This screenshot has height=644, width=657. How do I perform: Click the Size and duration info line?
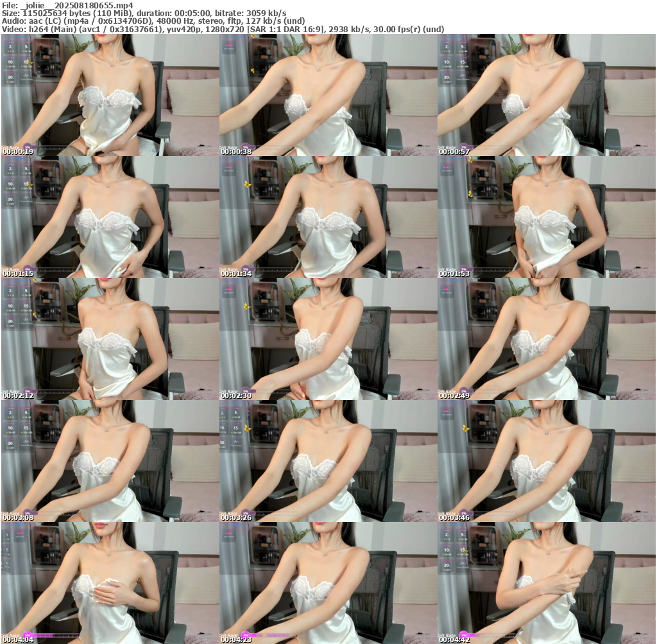[x=144, y=13]
